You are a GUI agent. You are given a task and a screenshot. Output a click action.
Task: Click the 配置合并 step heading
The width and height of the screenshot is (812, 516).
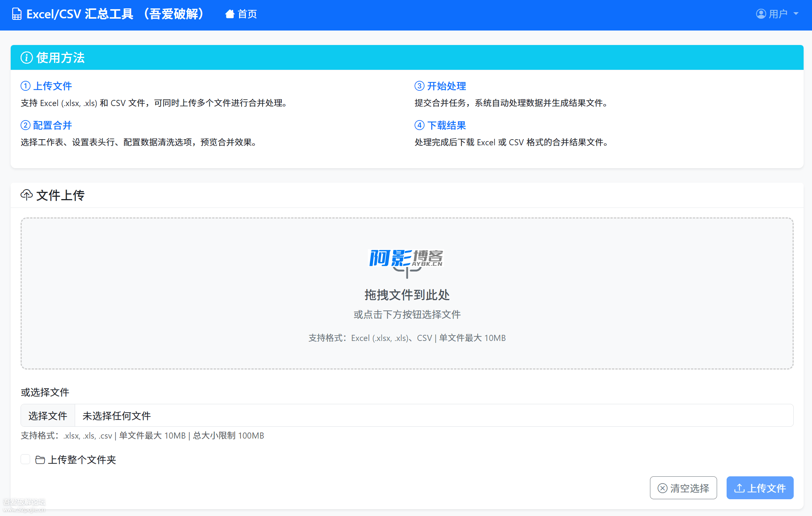(x=53, y=125)
